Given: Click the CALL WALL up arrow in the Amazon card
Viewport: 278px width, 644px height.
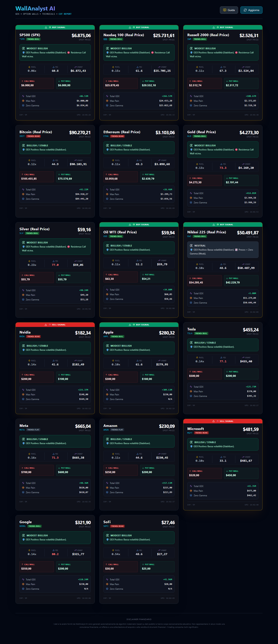Looking at the screenshot, I should [106, 468].
